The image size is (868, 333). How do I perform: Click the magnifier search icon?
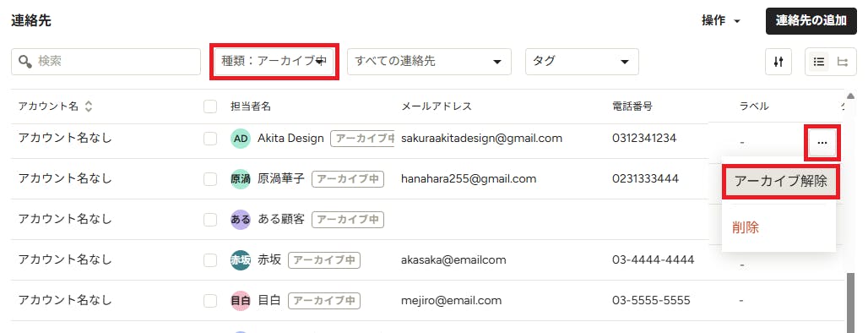[25, 62]
